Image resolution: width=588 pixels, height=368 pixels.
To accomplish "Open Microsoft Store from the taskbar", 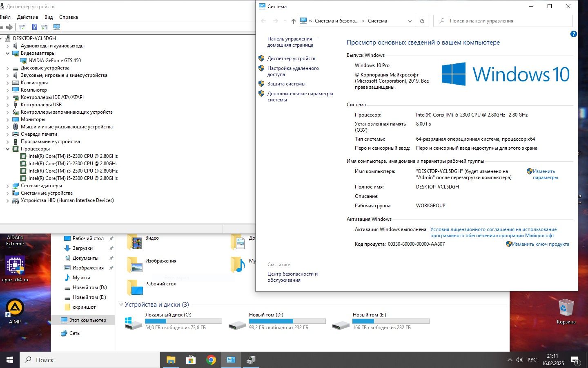I will coord(191,360).
